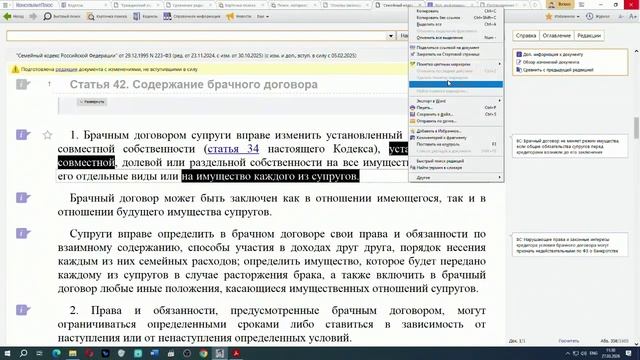Switch to the Кодексы window tab
The height and width of the screenshot is (360, 640).
[84, 5]
